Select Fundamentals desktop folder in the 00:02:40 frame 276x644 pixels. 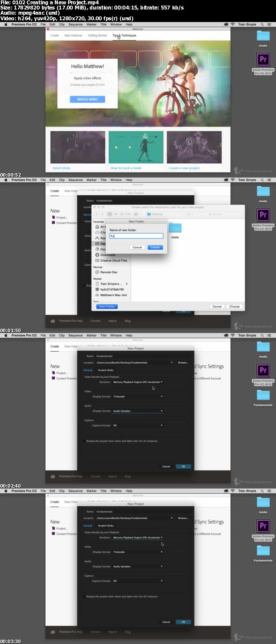[263, 395]
